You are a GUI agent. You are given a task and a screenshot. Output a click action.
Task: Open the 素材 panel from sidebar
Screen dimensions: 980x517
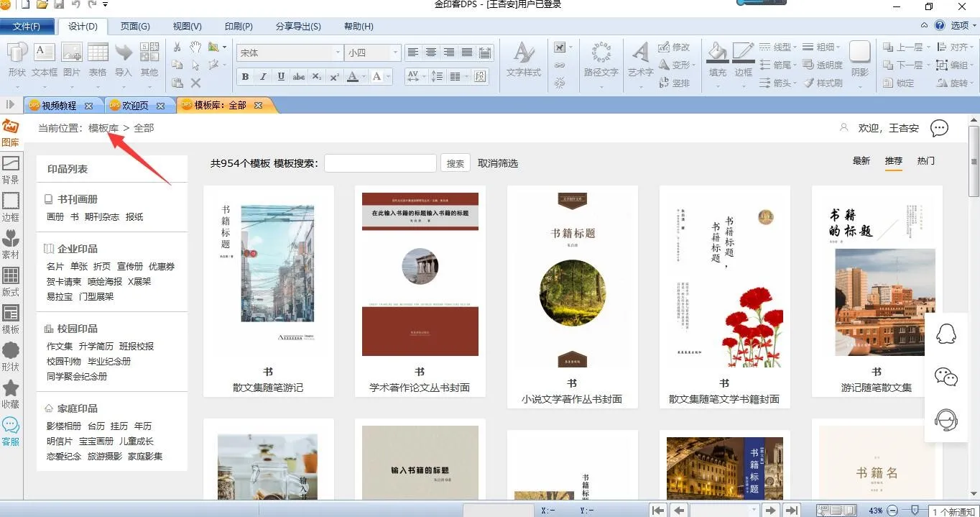(11, 239)
